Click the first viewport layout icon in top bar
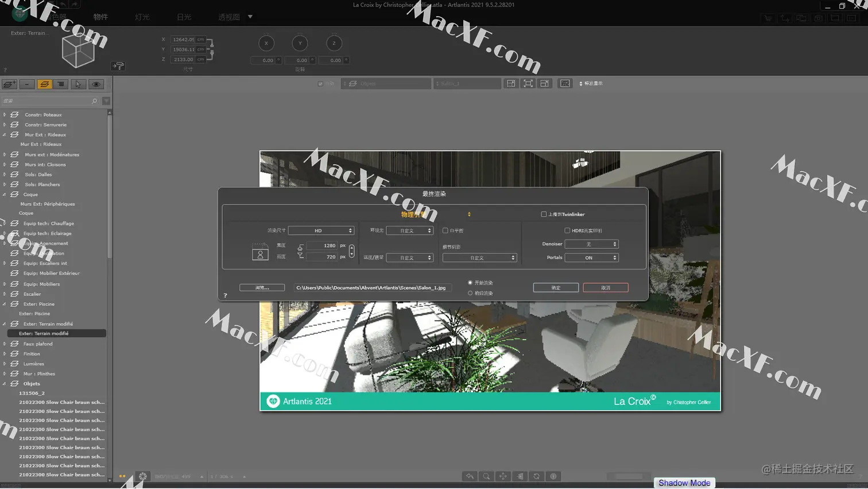Viewport: 868px width, 489px height. (510, 83)
